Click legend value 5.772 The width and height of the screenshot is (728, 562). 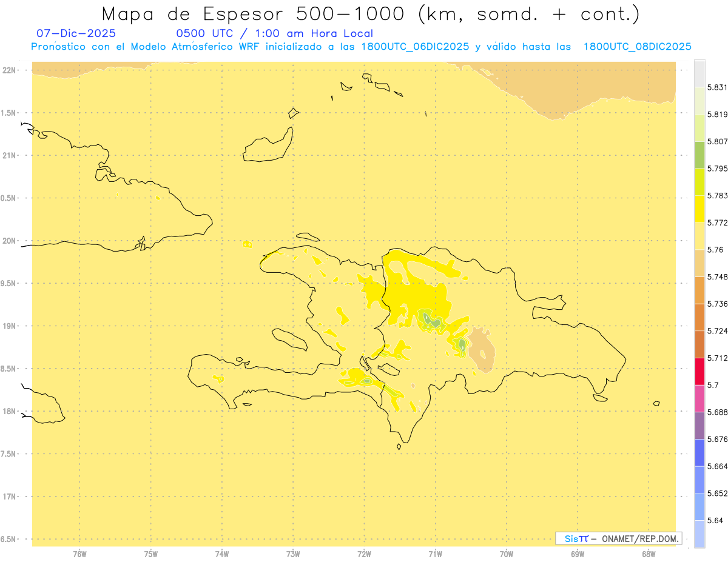tap(718, 222)
